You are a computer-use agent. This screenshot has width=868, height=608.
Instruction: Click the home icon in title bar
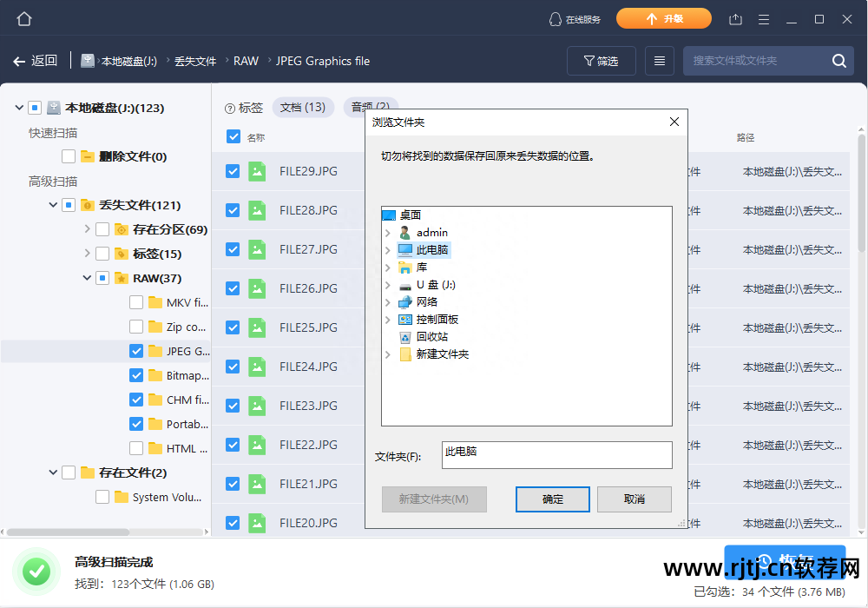point(23,19)
